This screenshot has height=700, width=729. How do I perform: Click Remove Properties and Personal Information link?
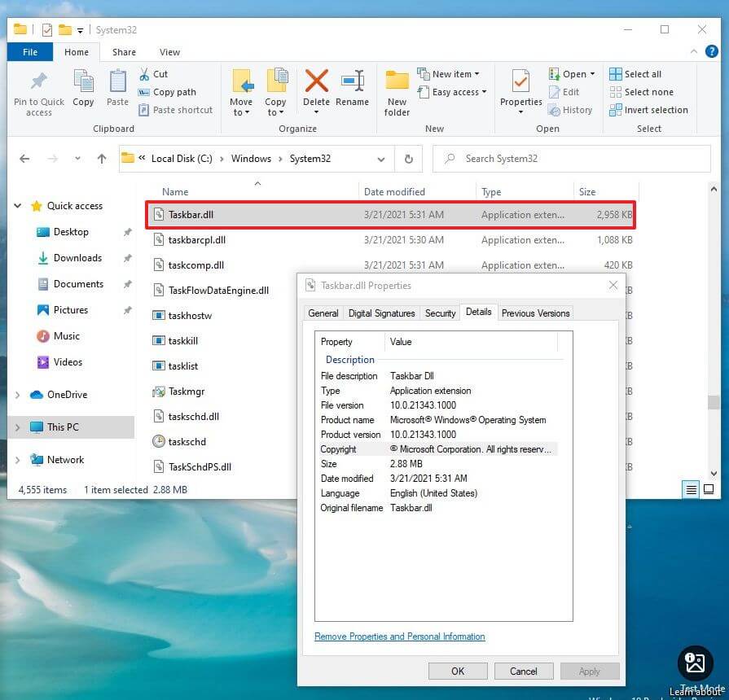(x=399, y=637)
